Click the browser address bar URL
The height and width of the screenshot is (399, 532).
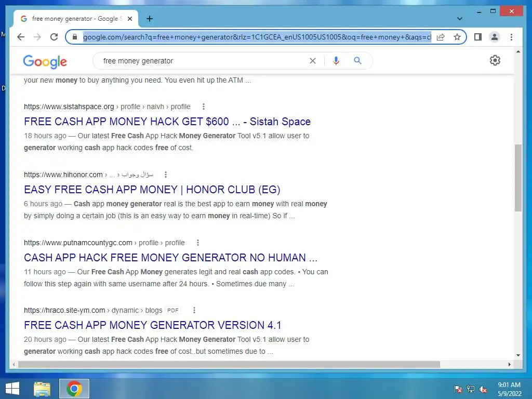pos(257,37)
